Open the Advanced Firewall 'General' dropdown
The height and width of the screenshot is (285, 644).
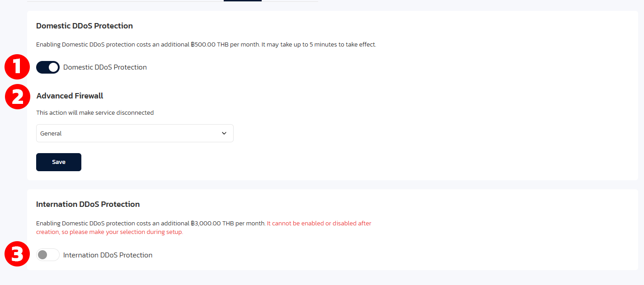(135, 133)
